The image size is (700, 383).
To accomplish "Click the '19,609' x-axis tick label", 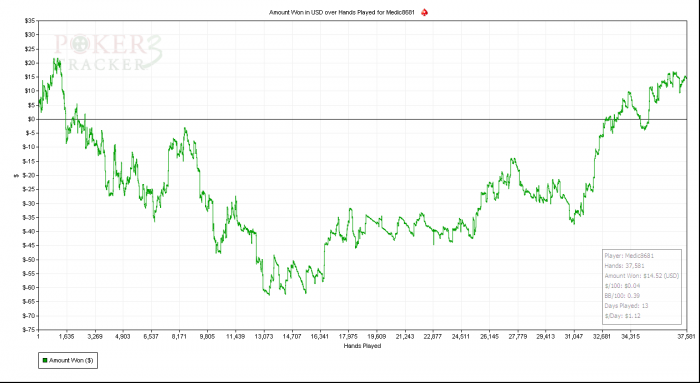I will click(x=376, y=337).
